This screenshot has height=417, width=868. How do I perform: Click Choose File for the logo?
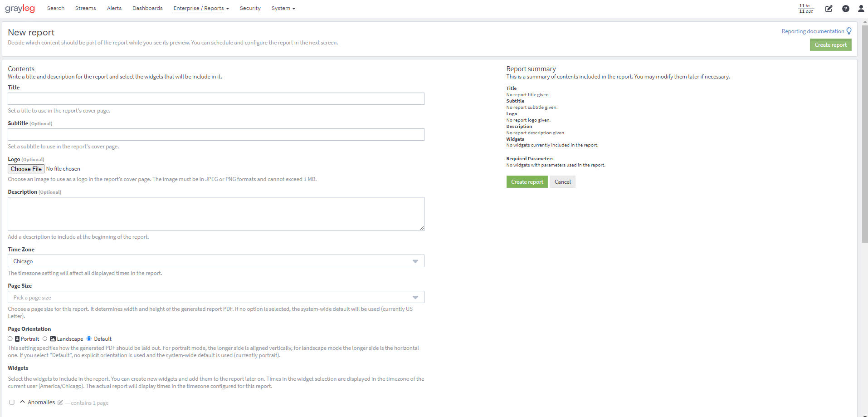point(26,169)
